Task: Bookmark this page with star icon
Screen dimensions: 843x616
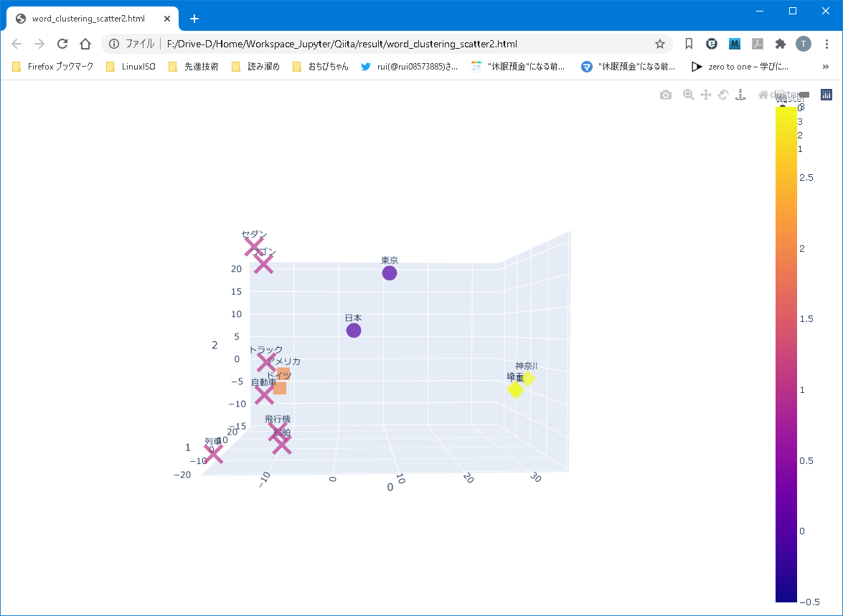Action: (x=659, y=44)
